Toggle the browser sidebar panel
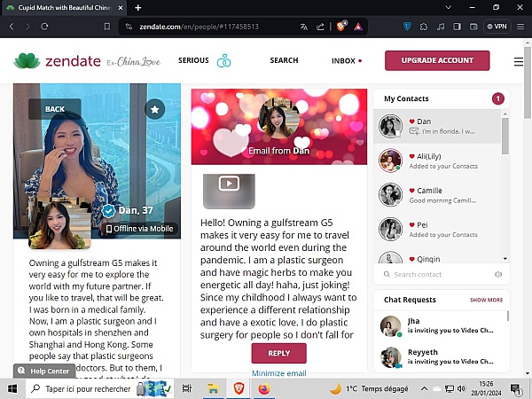532x399 pixels. point(457,27)
